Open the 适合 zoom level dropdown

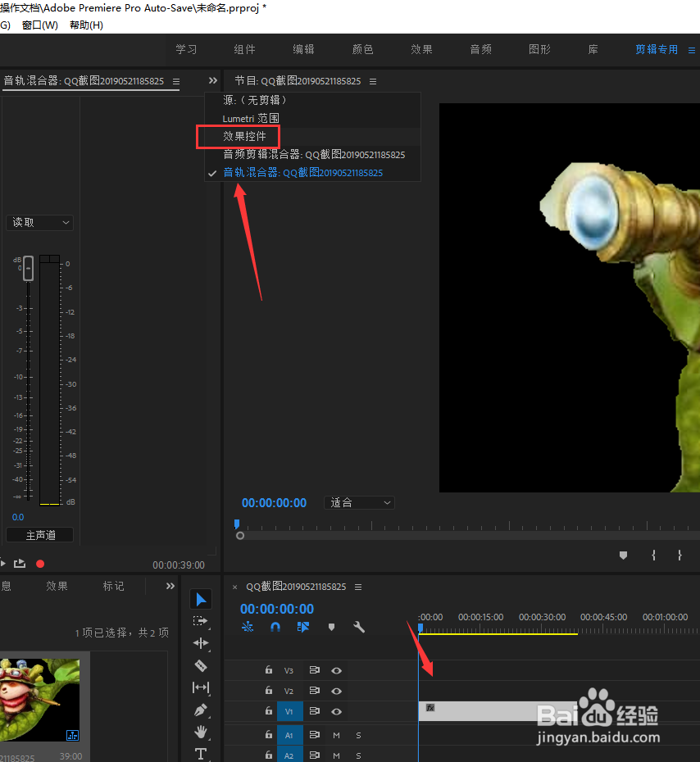pyautogui.click(x=359, y=502)
